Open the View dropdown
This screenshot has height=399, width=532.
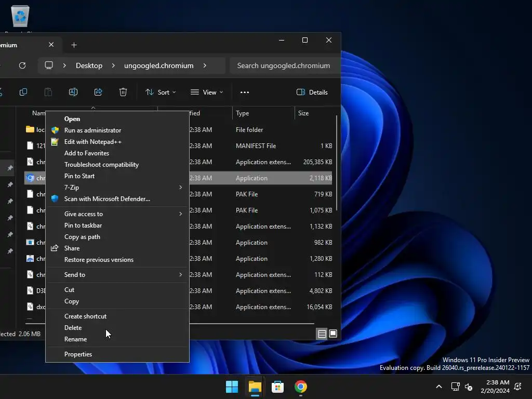[x=207, y=92]
